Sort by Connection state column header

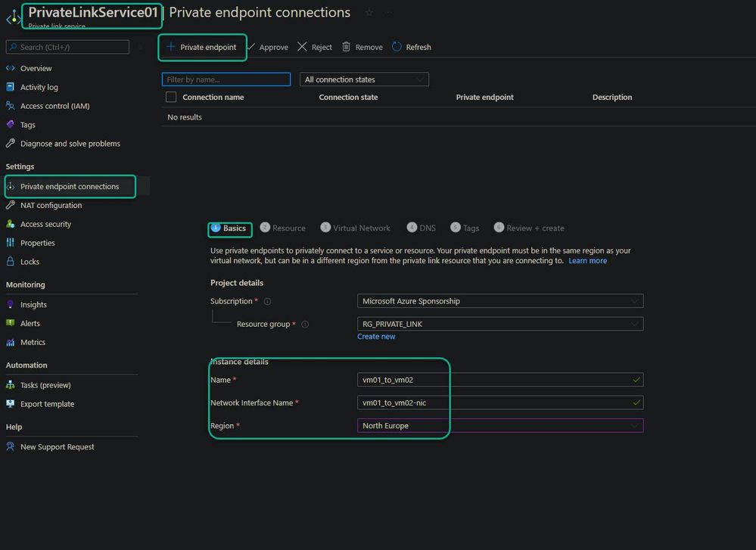coord(348,97)
